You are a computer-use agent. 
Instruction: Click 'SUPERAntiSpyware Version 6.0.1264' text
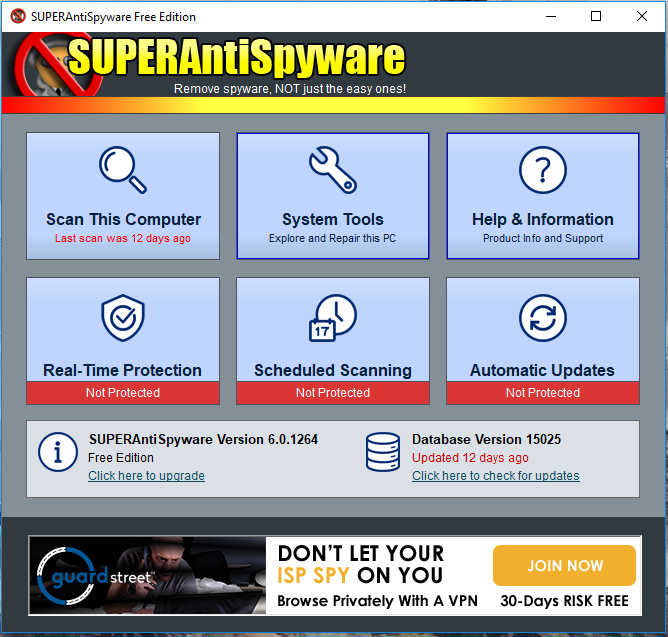(203, 439)
